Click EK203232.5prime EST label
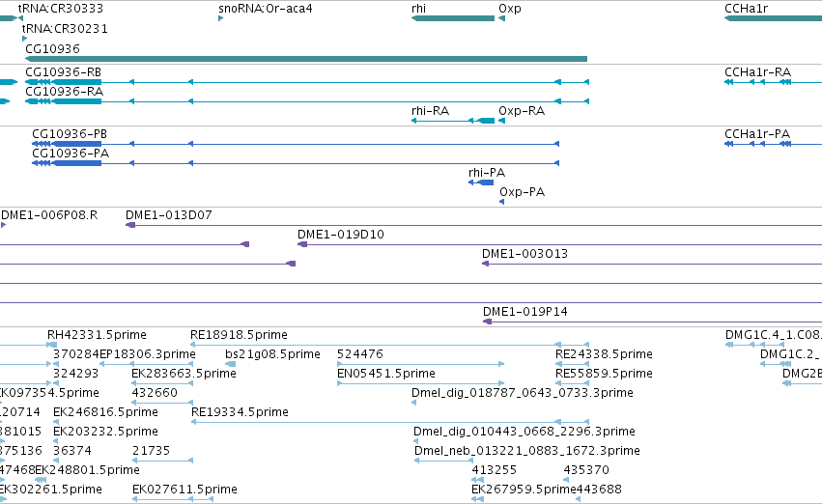This screenshot has height=504, width=822. [x=105, y=432]
